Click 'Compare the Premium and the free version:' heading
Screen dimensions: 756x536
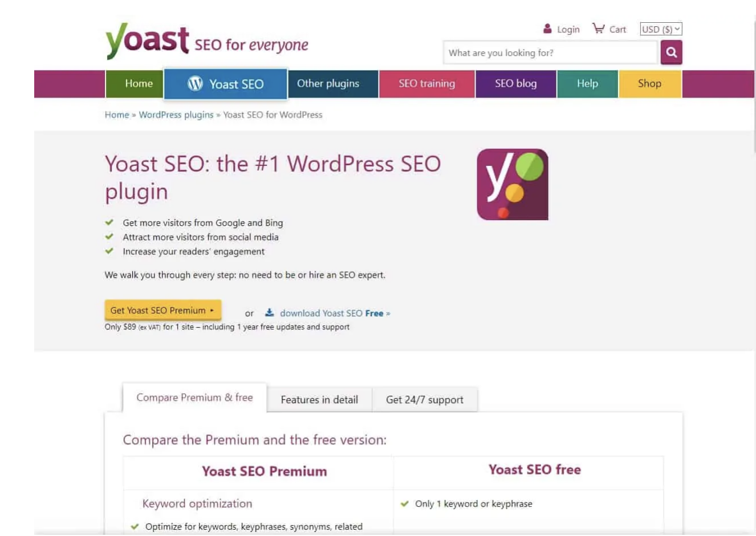point(255,440)
